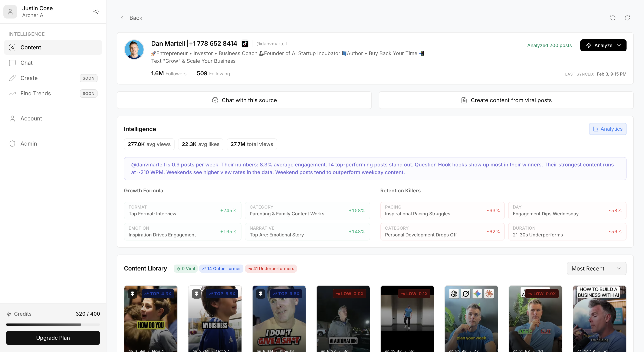Click the refresh sync icon at top right

(627, 18)
